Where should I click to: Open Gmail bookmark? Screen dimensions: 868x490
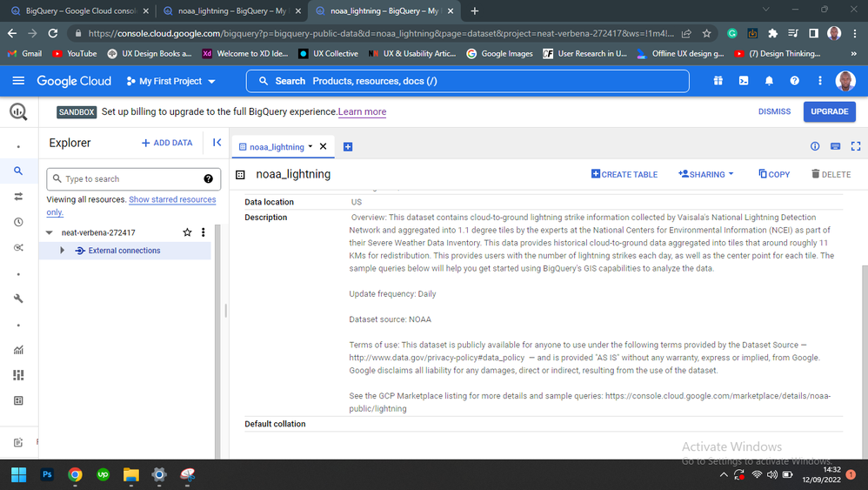point(25,54)
